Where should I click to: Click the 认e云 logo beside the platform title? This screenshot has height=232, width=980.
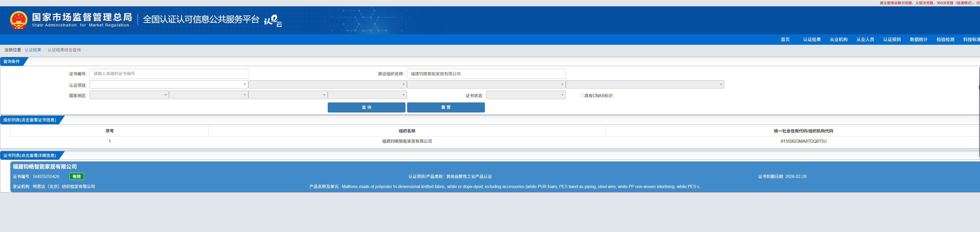coord(273,21)
